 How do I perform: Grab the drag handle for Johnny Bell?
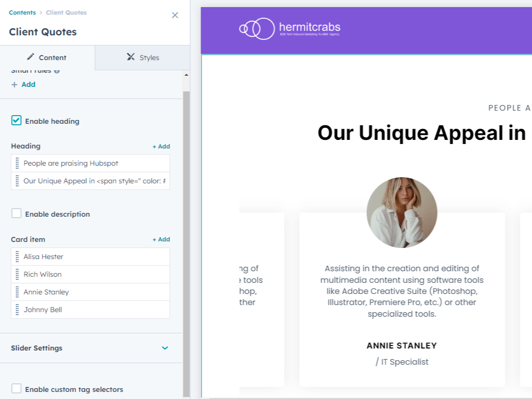[x=17, y=310]
